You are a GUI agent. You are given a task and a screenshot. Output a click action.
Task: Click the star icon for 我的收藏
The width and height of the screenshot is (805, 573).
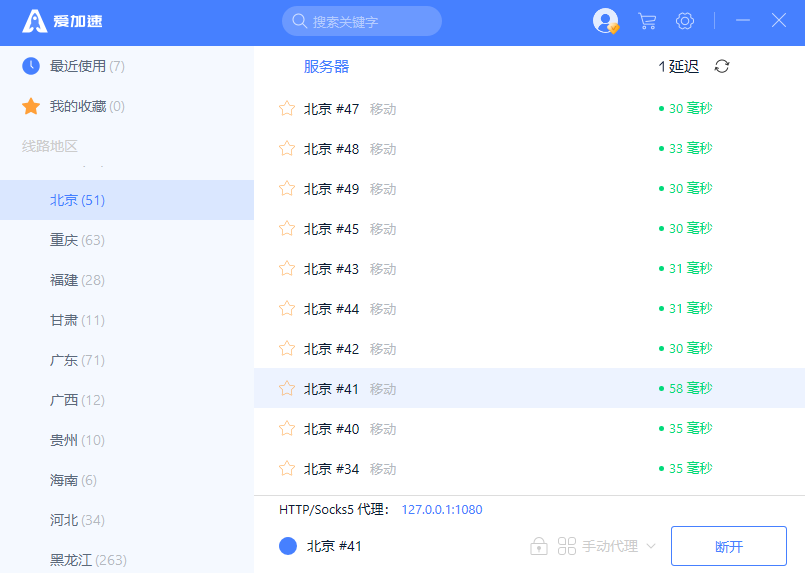(31, 106)
